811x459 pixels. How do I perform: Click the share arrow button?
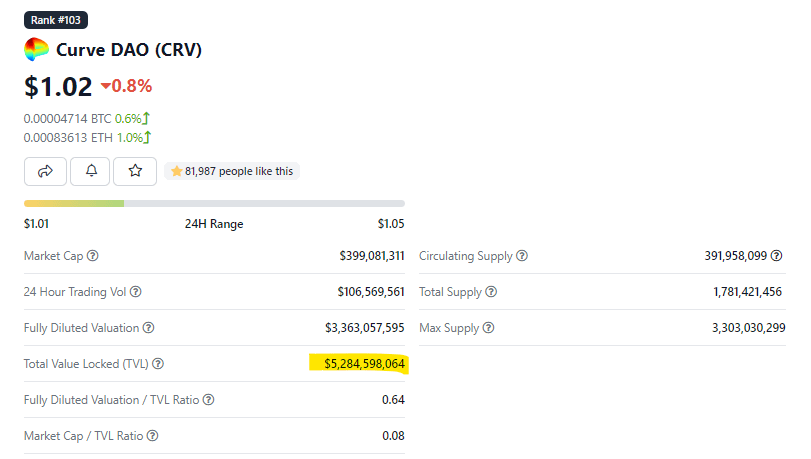tap(45, 171)
